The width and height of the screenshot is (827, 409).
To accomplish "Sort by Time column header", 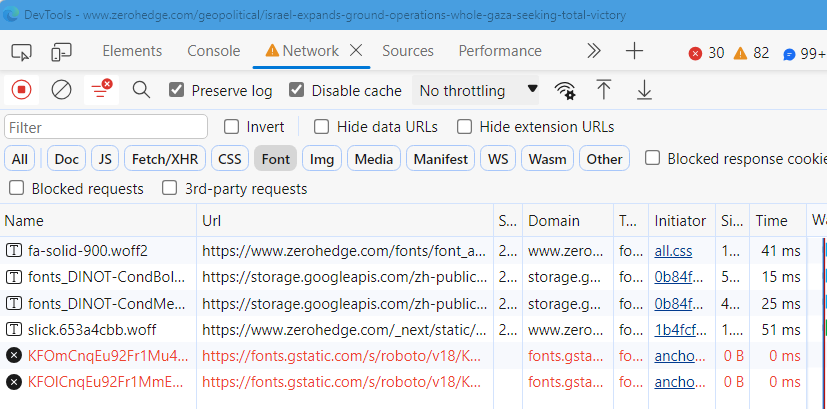I will (x=778, y=221).
